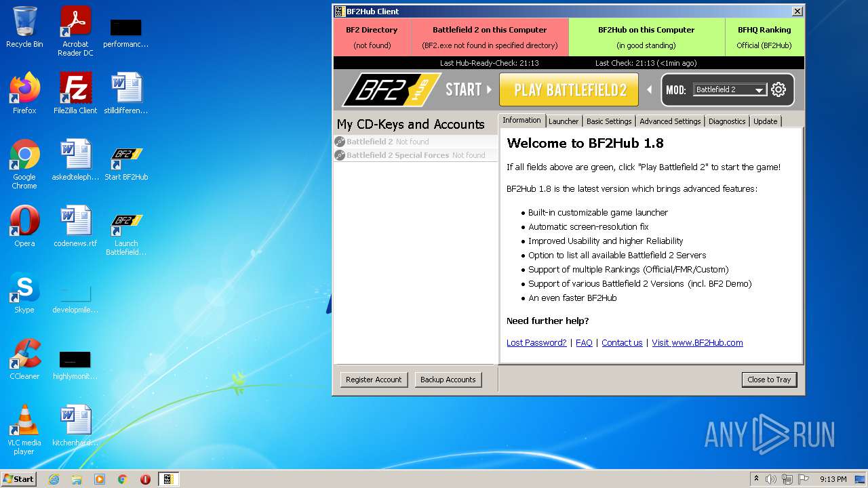Image resolution: width=868 pixels, height=488 pixels.
Task: Click the BF2Hub on this Computer panel
Action: (646, 37)
